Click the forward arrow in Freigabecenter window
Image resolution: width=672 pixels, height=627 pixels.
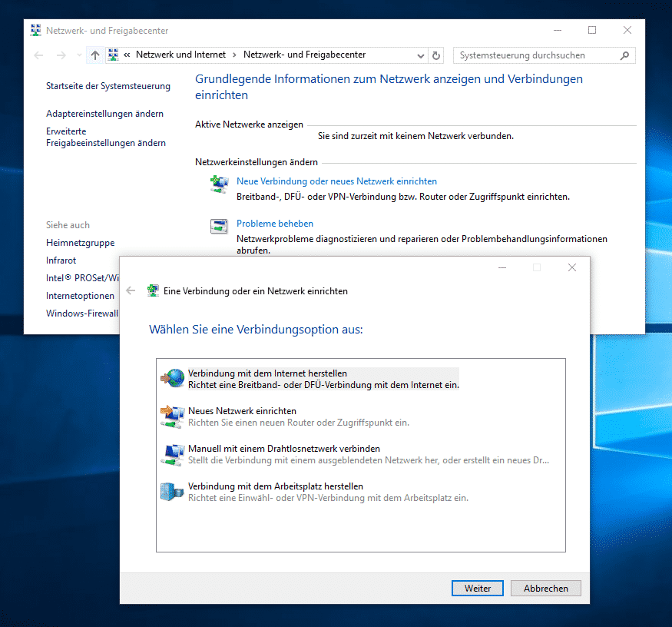[x=61, y=55]
